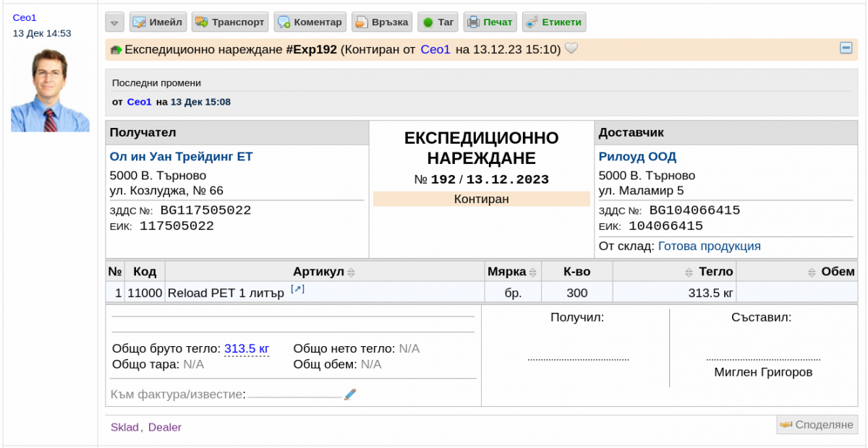Sort the table by Мярка column icon
Viewport: 868px width, 448px height.
tap(533, 272)
